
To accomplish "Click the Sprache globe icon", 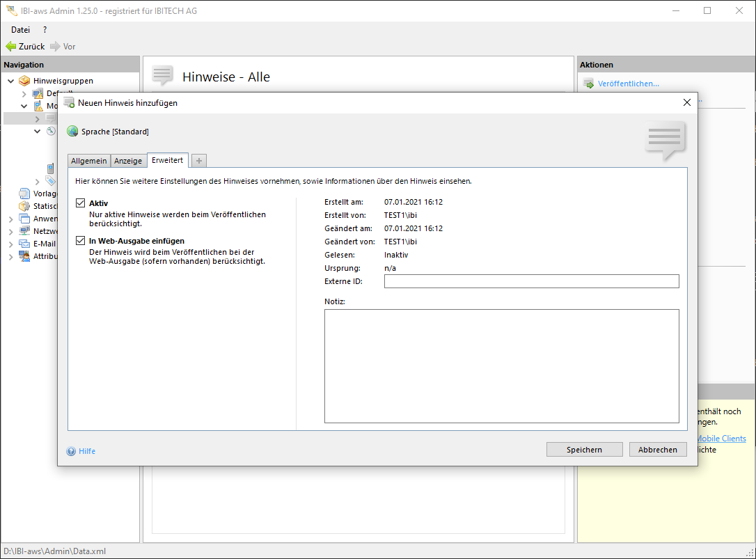I will pos(72,132).
